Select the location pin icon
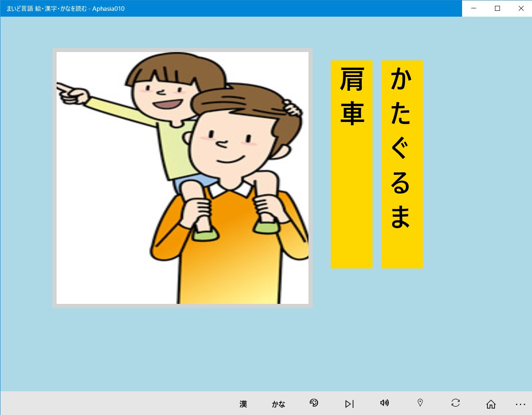The image size is (532, 415). [420, 403]
